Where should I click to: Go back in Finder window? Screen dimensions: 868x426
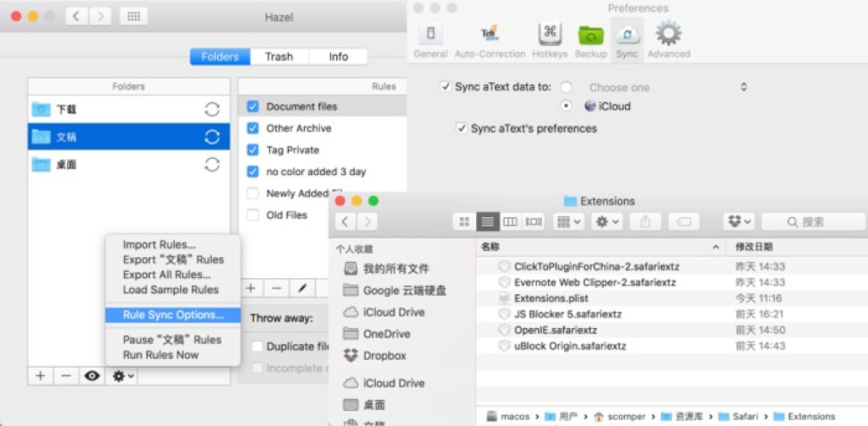tap(345, 221)
